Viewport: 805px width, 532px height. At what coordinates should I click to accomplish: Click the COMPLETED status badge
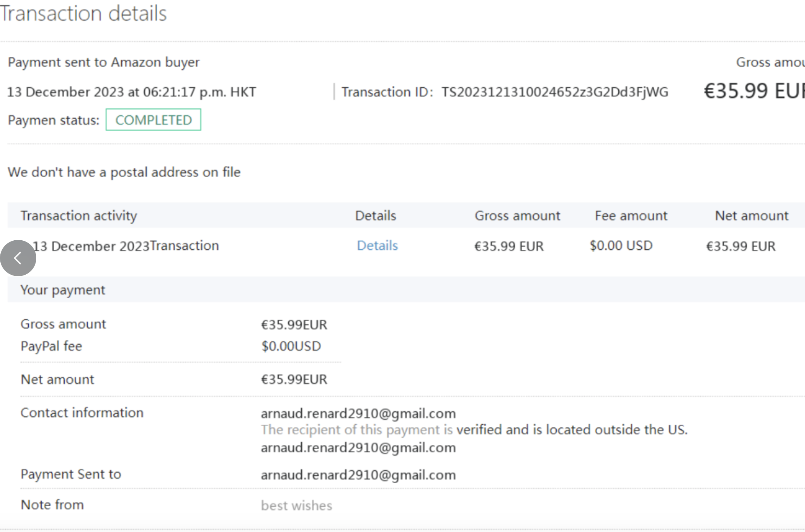click(x=153, y=120)
